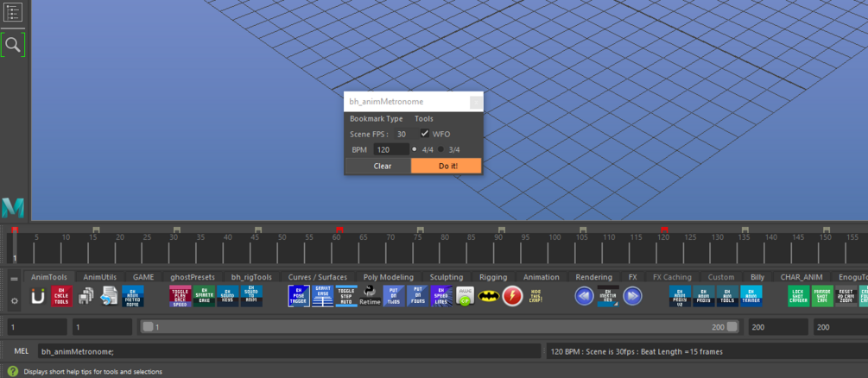
Task: Select the 4/4 time signature radio
Action: (x=415, y=149)
